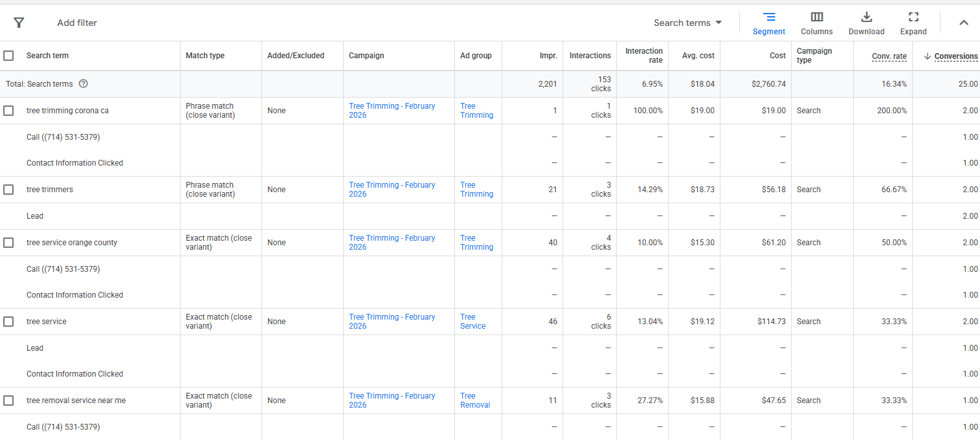Tick the 'tree service' row checkbox
Screen dimensions: 980x440
tap(8, 322)
